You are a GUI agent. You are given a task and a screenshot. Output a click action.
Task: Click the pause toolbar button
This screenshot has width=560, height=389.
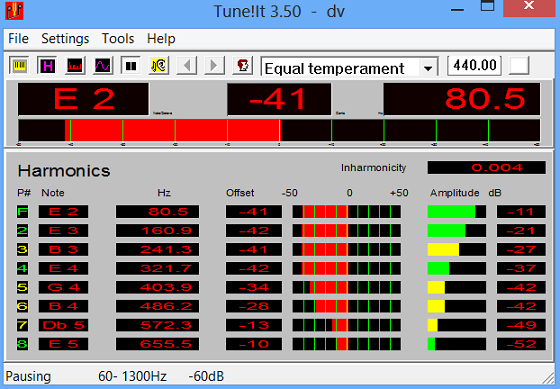coord(130,66)
